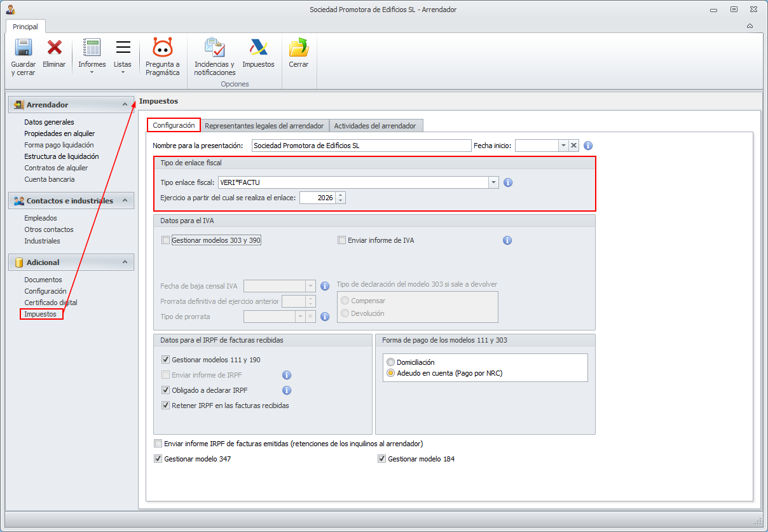Collapse the ribbon with the chevron icon
The image size is (768, 532).
coord(750,26)
